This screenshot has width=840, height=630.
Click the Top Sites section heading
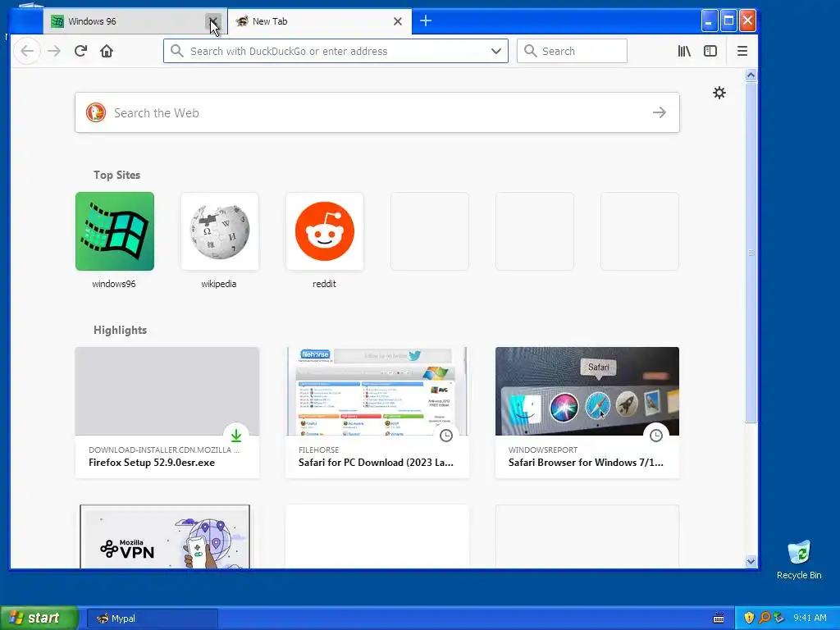116,176
